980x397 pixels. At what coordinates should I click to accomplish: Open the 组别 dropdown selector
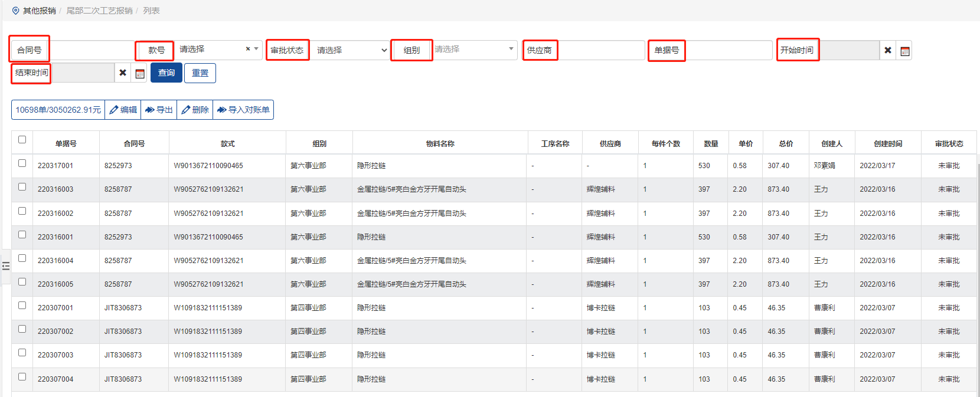[474, 50]
